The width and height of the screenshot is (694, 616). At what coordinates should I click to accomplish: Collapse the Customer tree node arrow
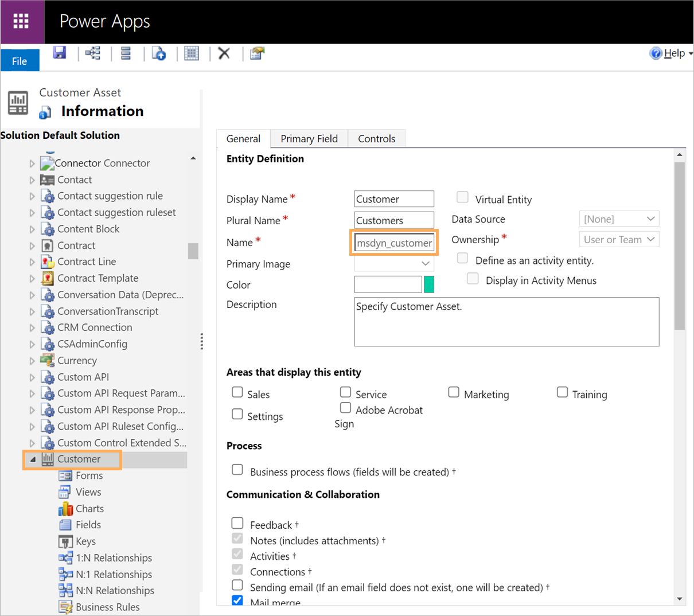32,459
